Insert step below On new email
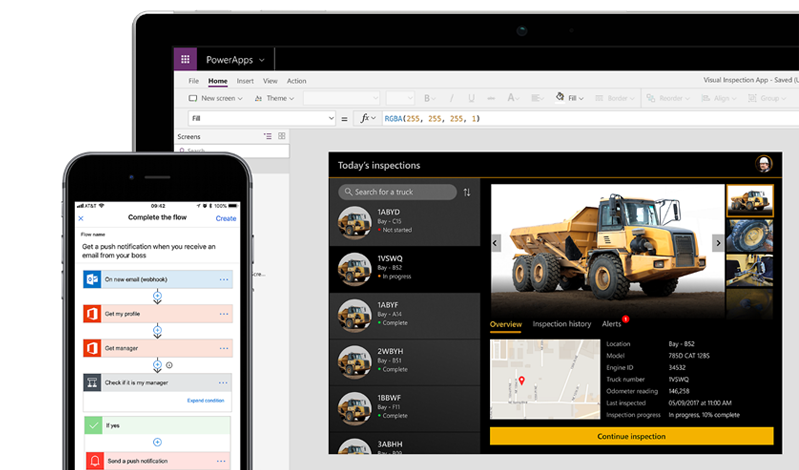Screen dimensions: 799x470 (x=157, y=296)
